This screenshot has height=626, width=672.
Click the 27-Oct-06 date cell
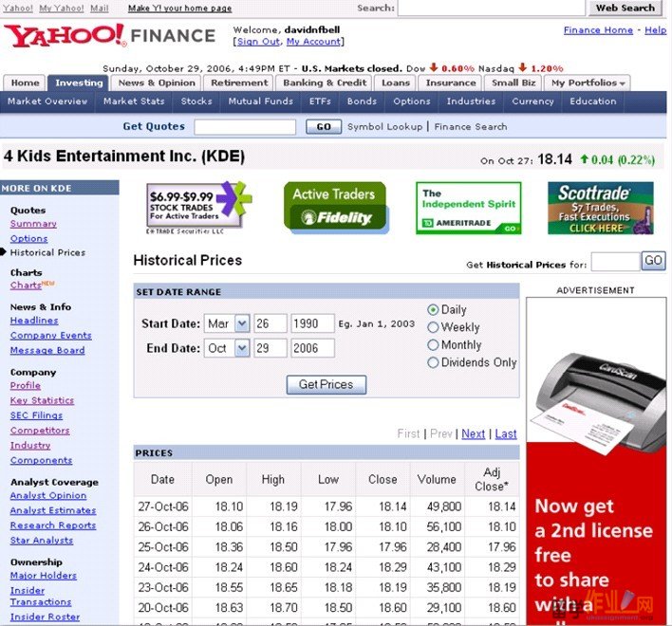pyautogui.click(x=163, y=506)
